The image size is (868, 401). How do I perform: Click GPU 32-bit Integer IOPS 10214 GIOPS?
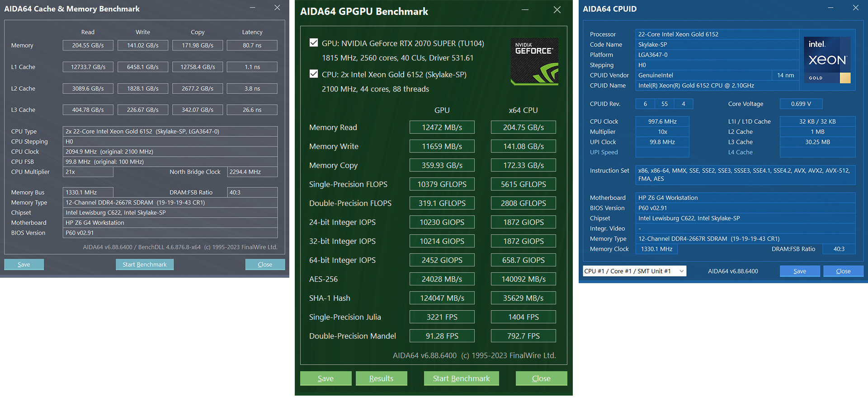point(442,241)
